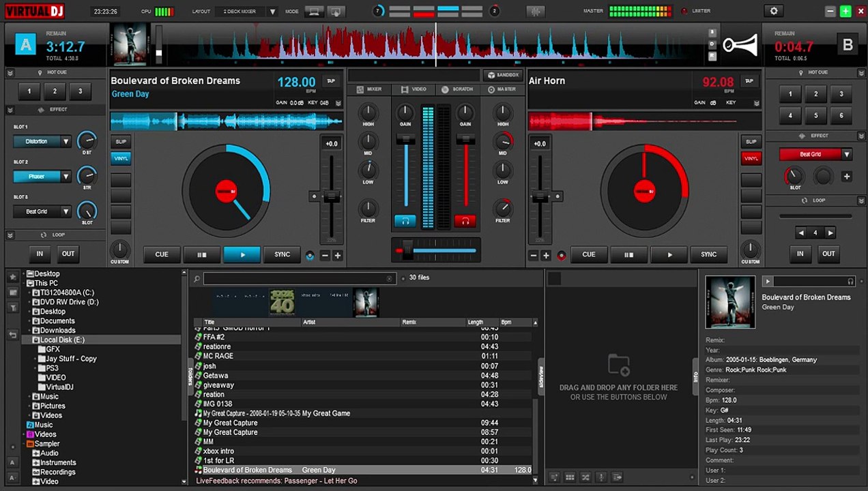Click the SYNC button on deck A
Viewport: 868px width, 491px height.
[x=283, y=254]
